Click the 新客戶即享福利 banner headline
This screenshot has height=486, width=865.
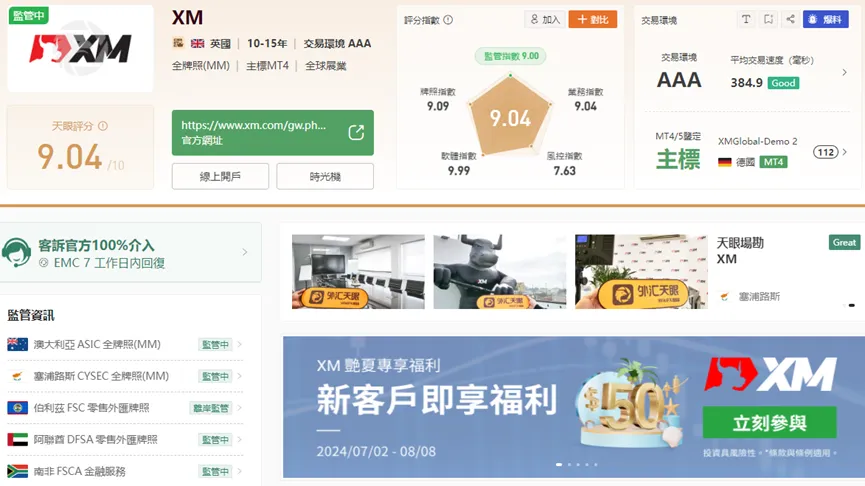pyautogui.click(x=436, y=399)
